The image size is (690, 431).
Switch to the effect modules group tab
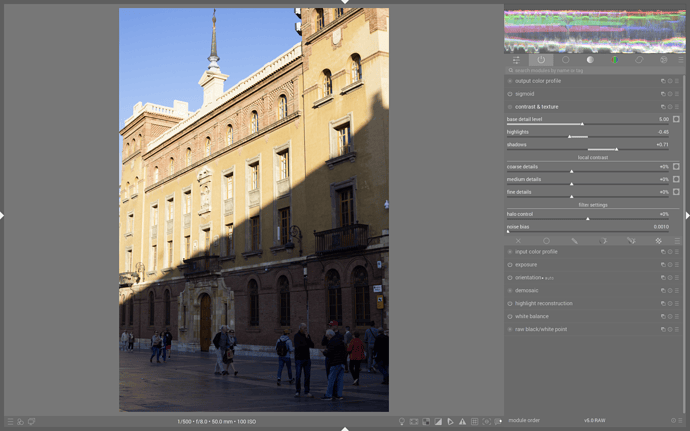click(664, 60)
